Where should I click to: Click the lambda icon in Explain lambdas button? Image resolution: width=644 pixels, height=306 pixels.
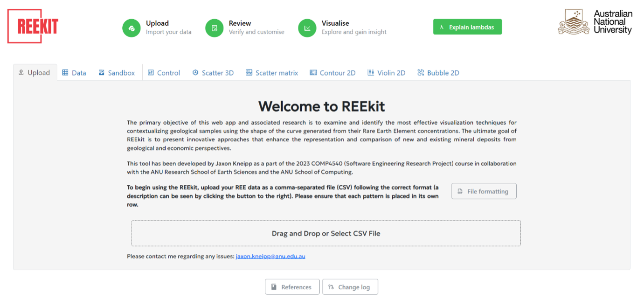[x=442, y=27]
